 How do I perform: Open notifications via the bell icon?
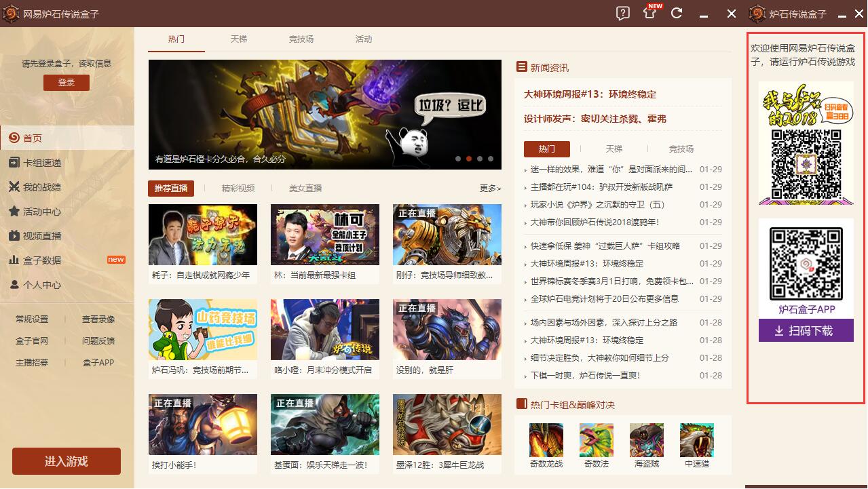pos(649,13)
